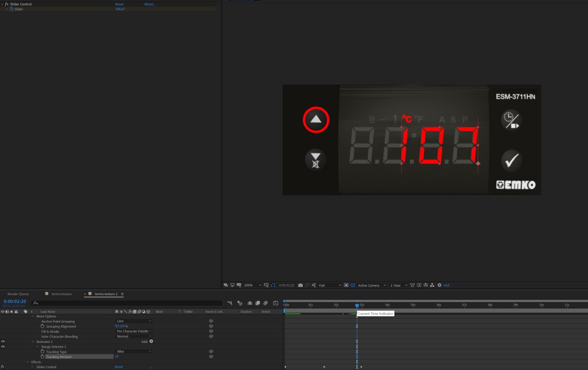Expand Slider property in Effect Controls
The width and height of the screenshot is (588, 370).
(x=6, y=9)
